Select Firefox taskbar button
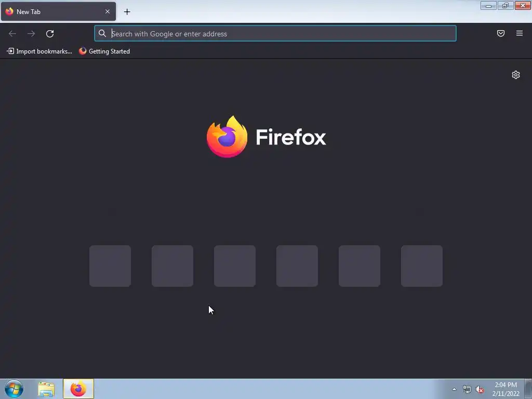The width and height of the screenshot is (532, 399). 78,389
